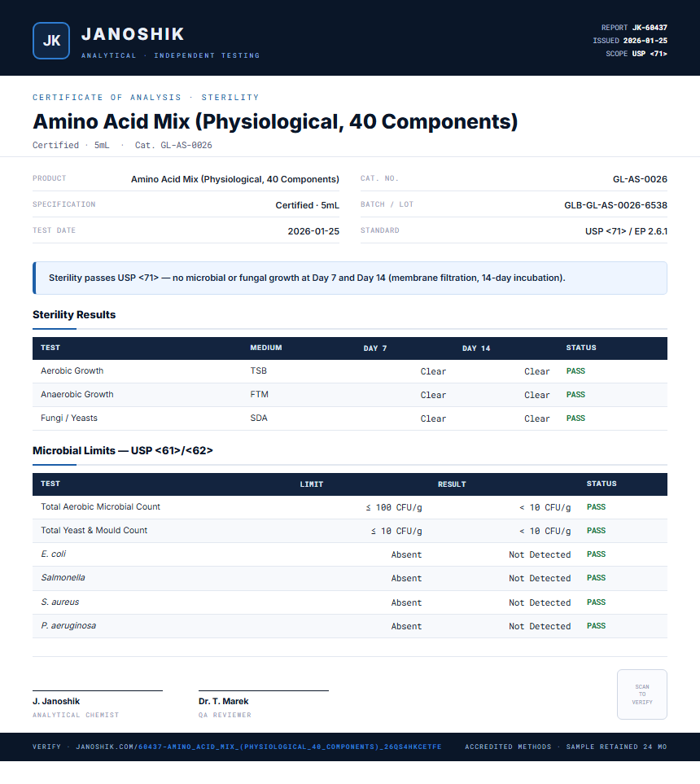Select the SCOPE value USP <71>
This screenshot has height=784, width=700.
[650, 54]
